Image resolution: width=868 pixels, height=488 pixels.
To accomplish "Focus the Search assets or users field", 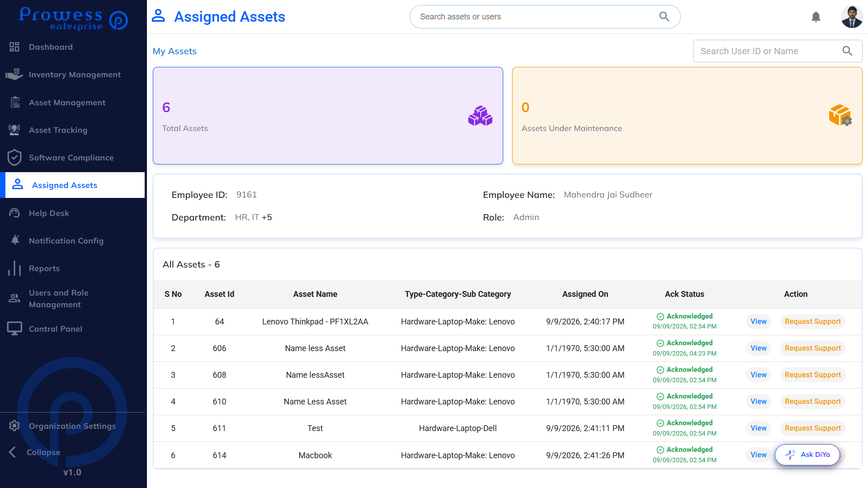I will click(x=545, y=17).
